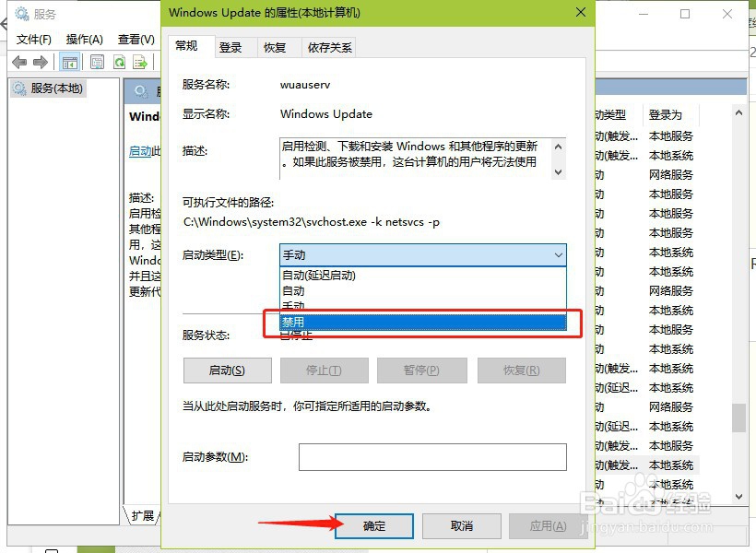
Task: Click the 登录为 column header
Action: tap(670, 114)
